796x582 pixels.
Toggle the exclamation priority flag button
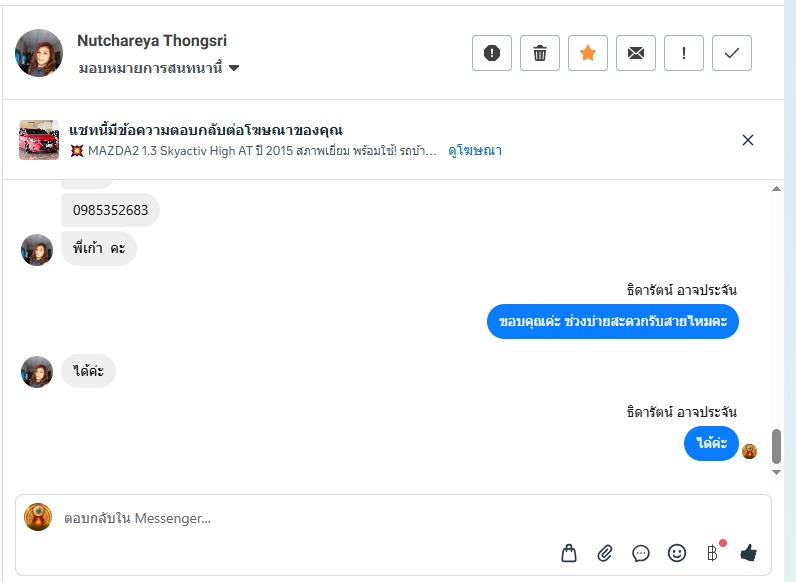point(684,54)
